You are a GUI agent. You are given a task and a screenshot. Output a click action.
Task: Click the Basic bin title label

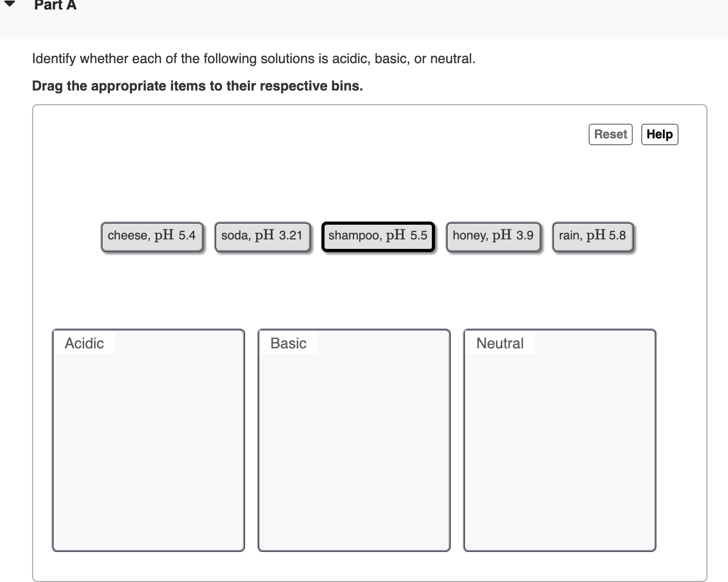coord(288,344)
